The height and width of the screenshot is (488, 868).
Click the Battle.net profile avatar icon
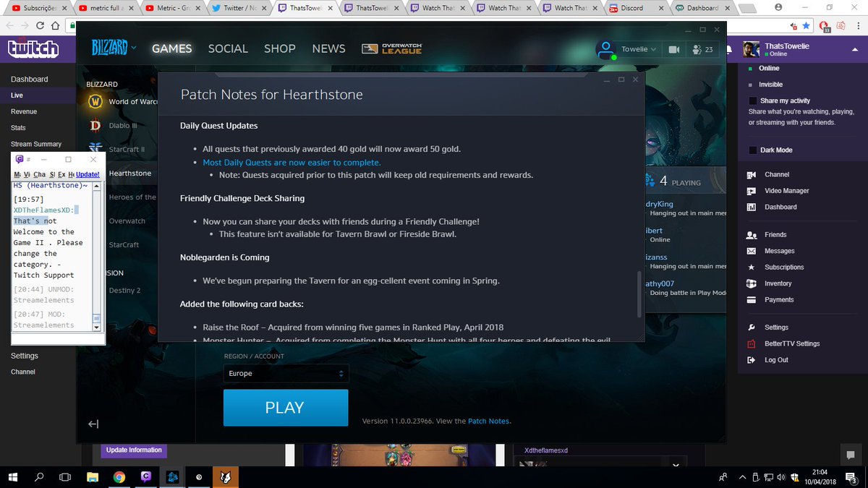605,49
